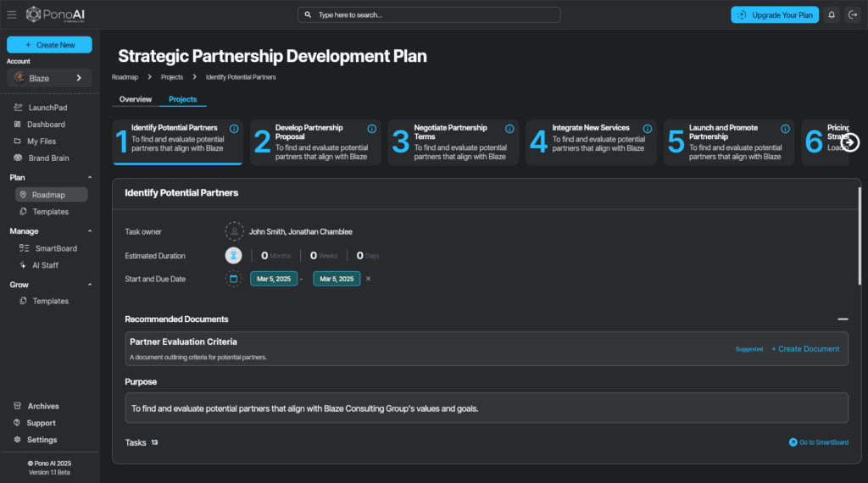Collapse the Manage section in sidebar
868x483 pixels.
click(90, 231)
